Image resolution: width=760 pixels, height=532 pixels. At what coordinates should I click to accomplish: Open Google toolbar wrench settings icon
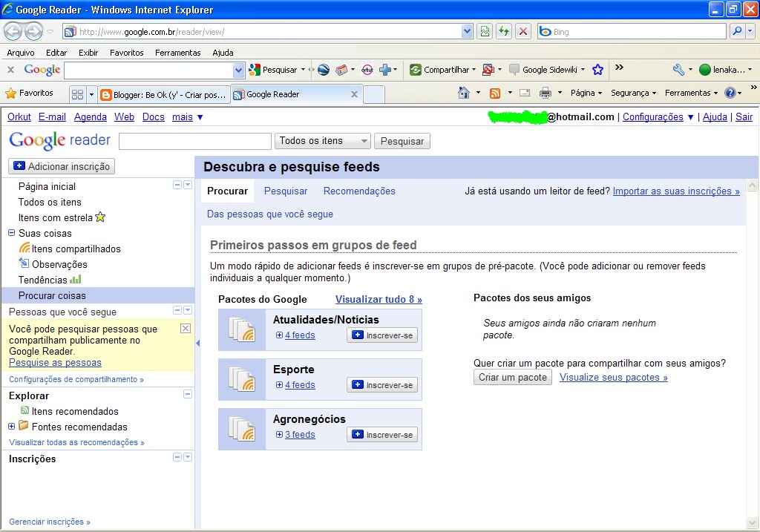click(x=678, y=70)
